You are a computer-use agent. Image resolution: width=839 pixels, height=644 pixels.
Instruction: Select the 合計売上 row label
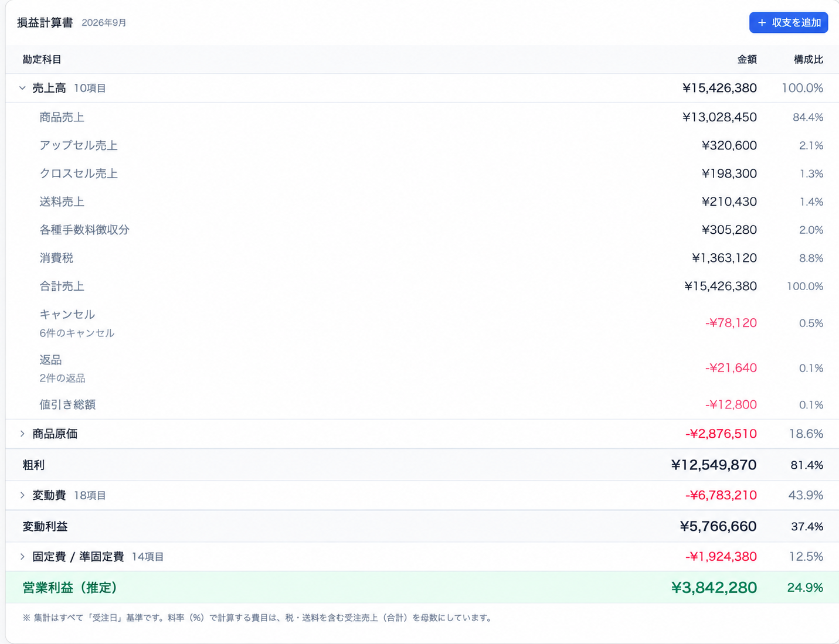62,286
